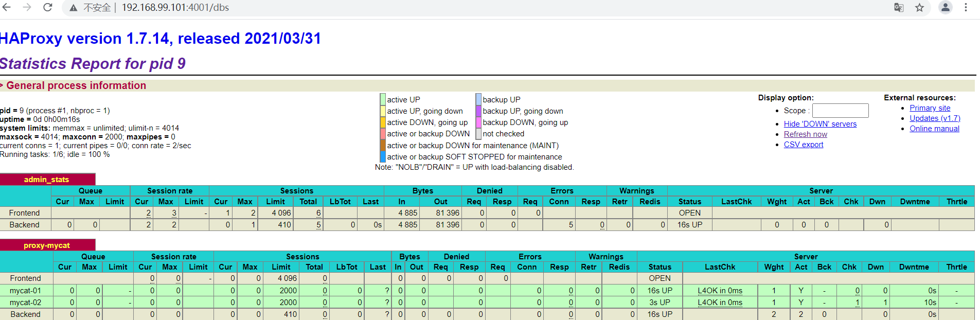
Task: Click admin_stats Backend total sessions value 5
Action: (318, 225)
